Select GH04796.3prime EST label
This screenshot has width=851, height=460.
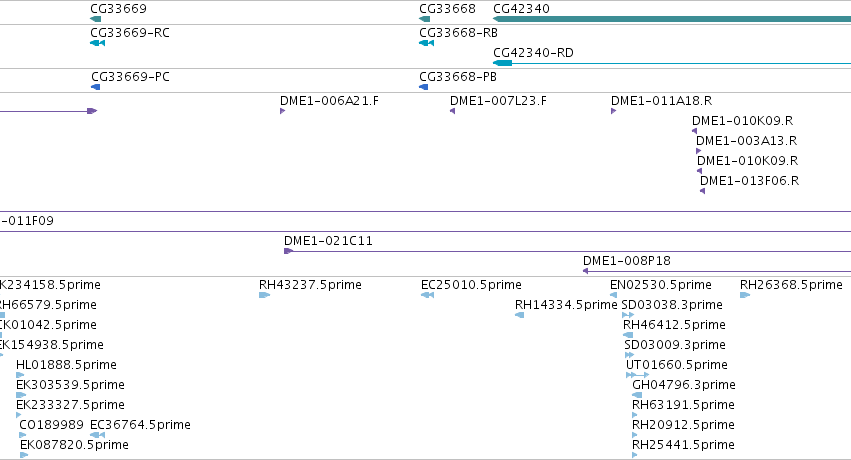(x=684, y=385)
